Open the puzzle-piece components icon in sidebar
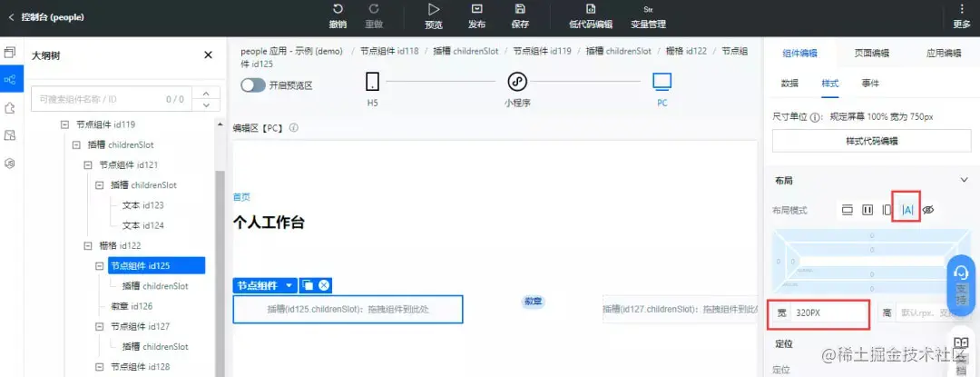The image size is (980, 377). point(9,107)
